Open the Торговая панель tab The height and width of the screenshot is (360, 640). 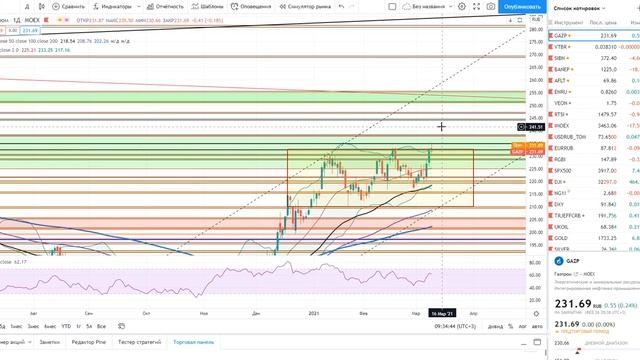[x=193, y=342]
